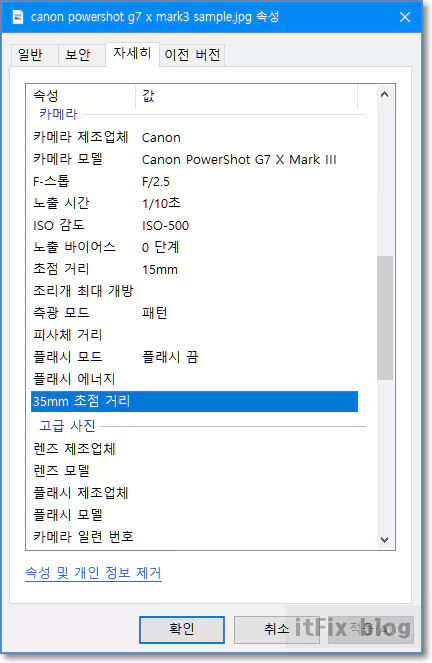Open the 이전 버전 tab

(x=192, y=55)
